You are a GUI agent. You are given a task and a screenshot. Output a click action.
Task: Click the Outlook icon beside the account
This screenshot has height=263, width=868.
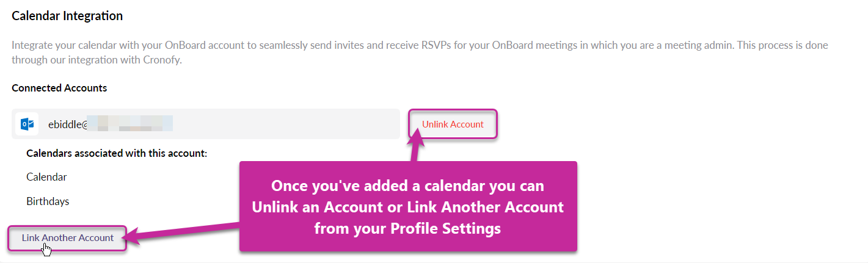[x=27, y=124]
